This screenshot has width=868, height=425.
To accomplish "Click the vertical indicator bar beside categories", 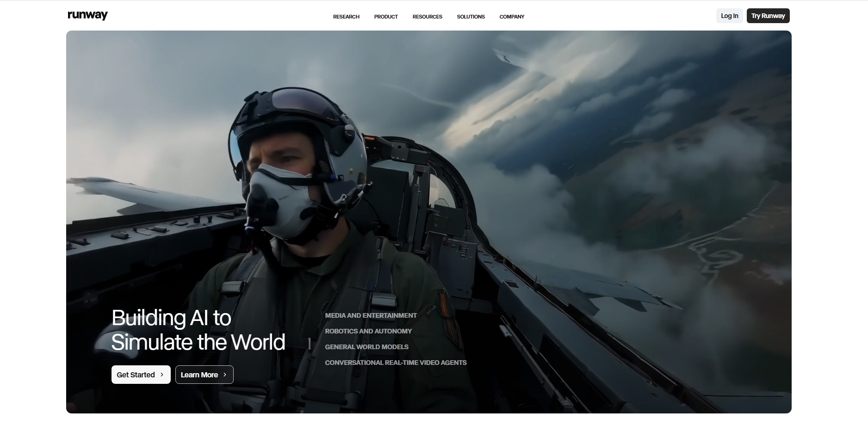I will [310, 344].
